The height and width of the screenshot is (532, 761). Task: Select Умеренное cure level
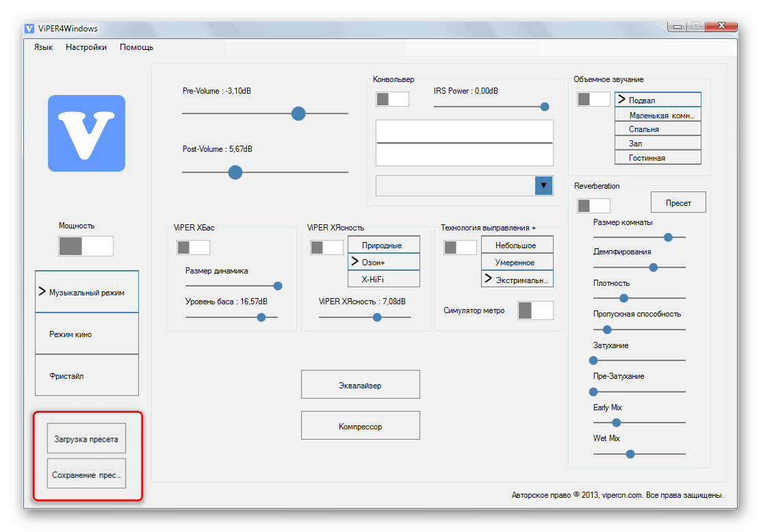point(517,262)
